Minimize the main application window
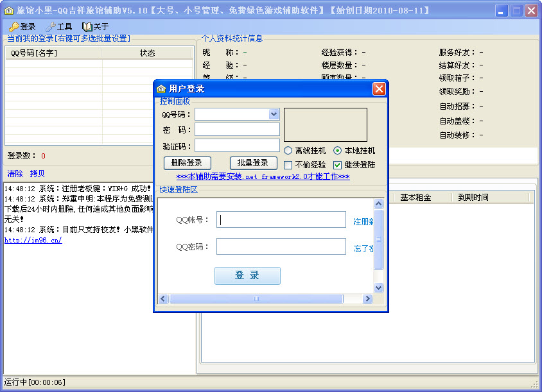Image resolution: width=542 pixels, height=392 pixels. coord(501,10)
